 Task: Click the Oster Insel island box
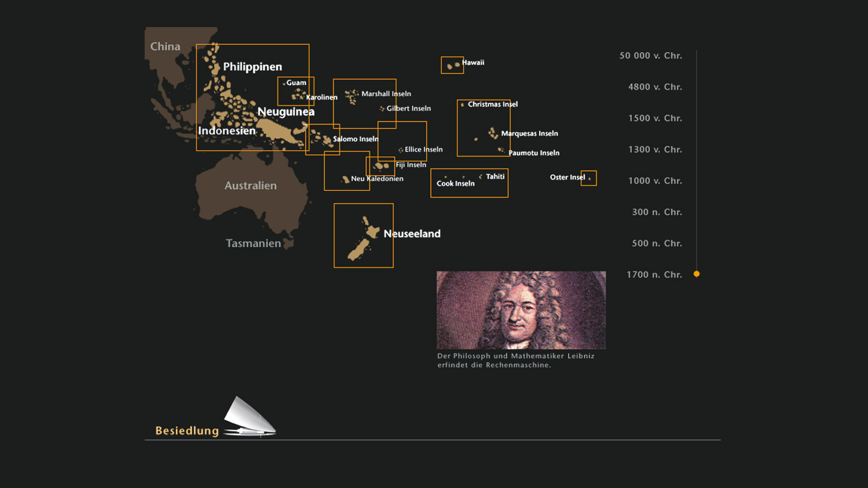pyautogui.click(x=589, y=178)
